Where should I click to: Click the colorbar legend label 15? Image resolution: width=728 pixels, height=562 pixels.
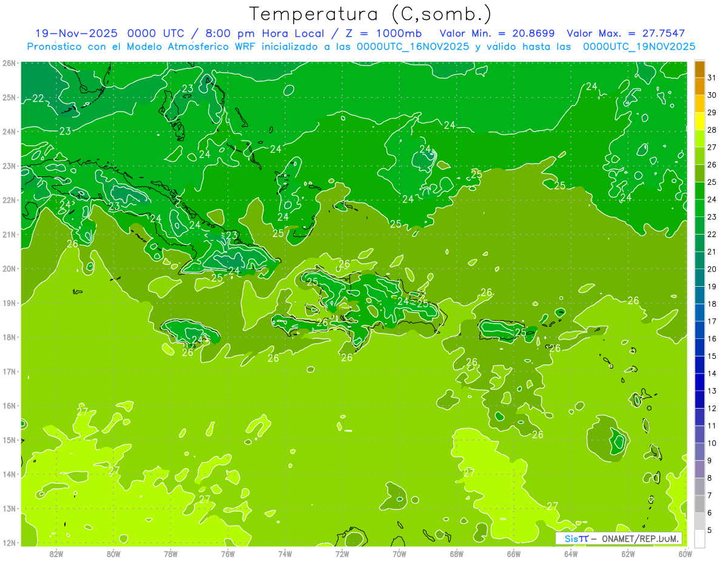711,356
